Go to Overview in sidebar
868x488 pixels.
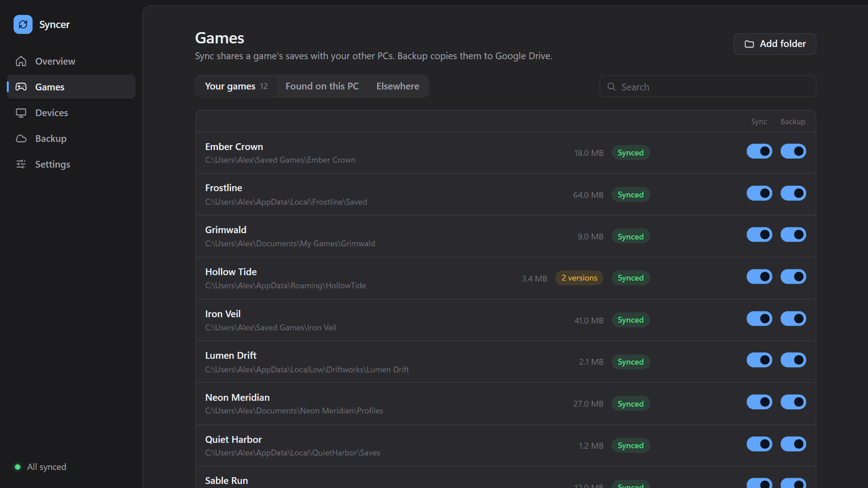72,61
